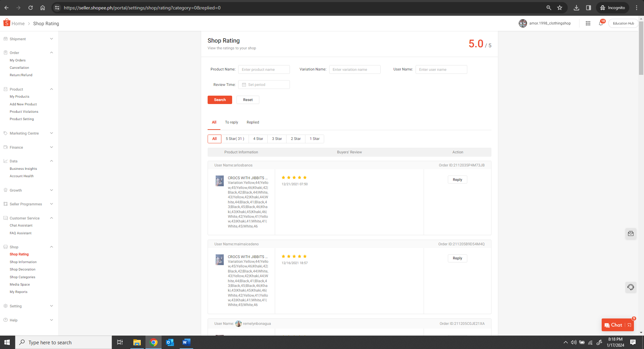
Task: Open Windows notification center icon
Action: [633, 342]
